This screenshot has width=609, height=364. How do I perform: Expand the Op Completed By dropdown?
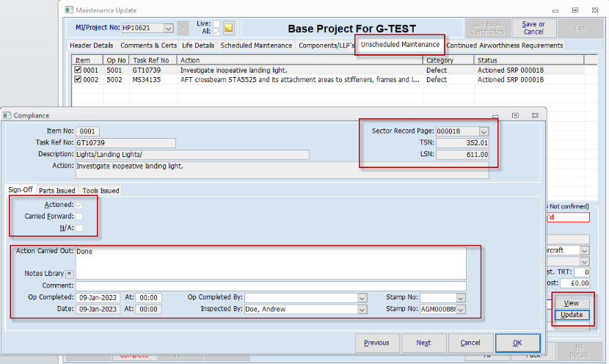tap(362, 298)
